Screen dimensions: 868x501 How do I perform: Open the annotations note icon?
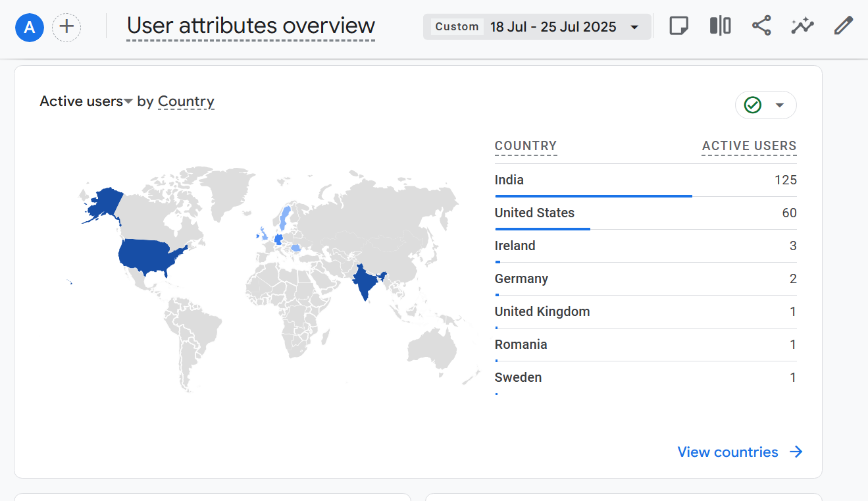(x=678, y=26)
